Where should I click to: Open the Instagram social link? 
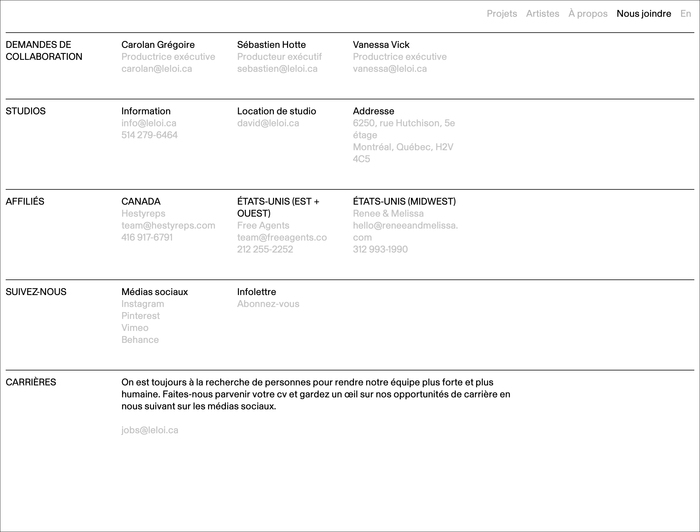tap(143, 304)
